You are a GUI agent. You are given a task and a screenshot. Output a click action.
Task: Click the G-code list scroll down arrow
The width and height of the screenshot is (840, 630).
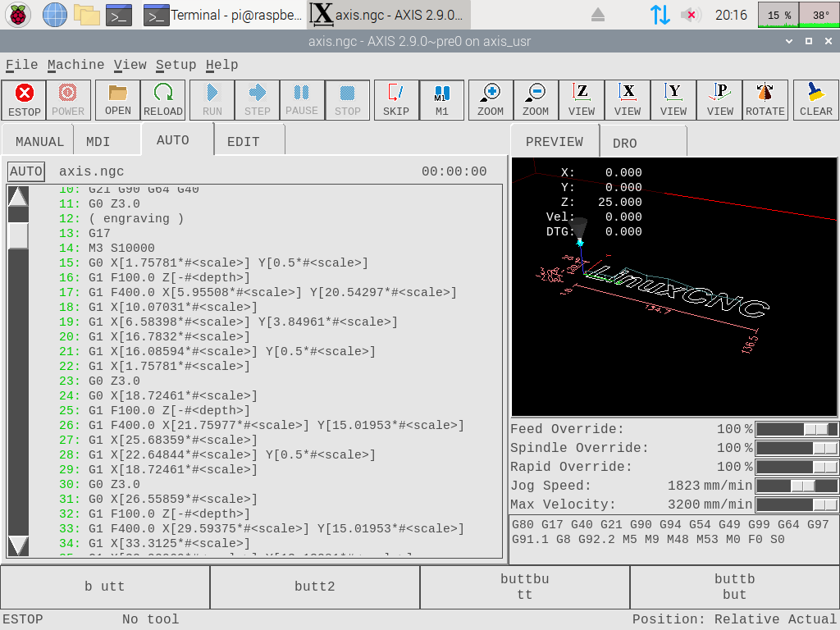(x=18, y=546)
